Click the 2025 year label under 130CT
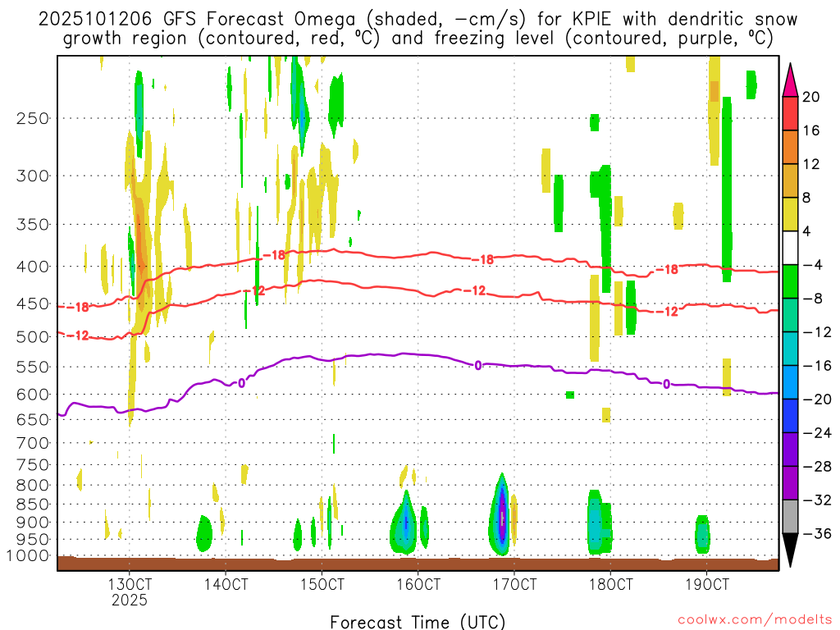This screenshot has height=630, width=840. coord(130,600)
